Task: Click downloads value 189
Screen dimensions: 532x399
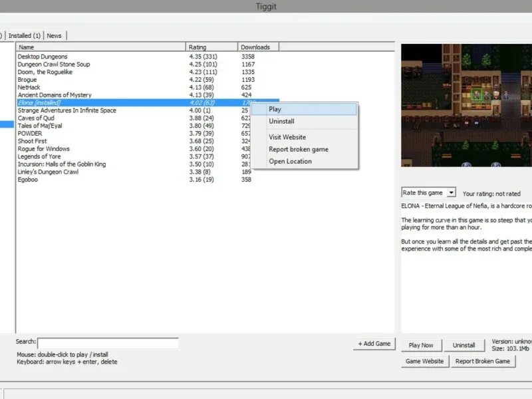Action: [246, 172]
